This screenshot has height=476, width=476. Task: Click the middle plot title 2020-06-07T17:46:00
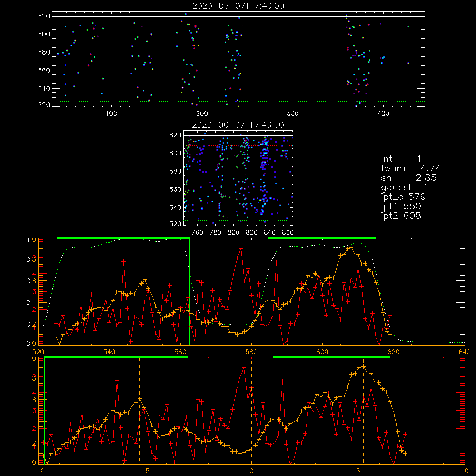pos(238,125)
